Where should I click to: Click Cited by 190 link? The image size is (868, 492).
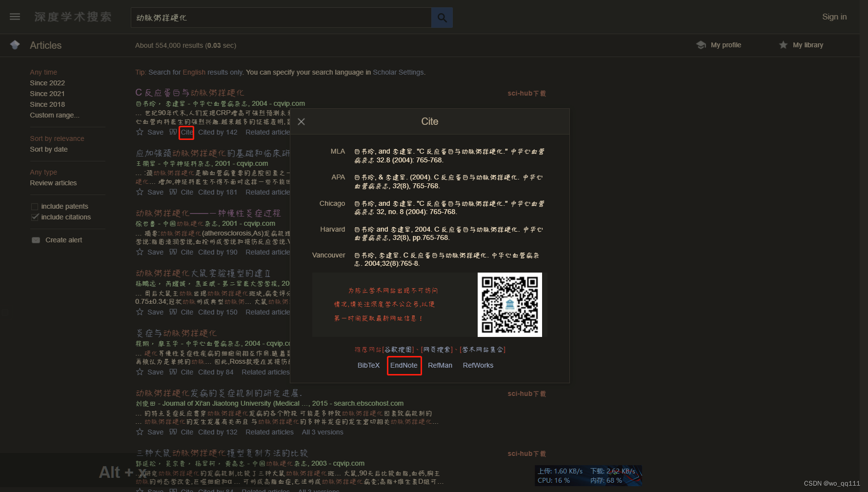point(218,252)
